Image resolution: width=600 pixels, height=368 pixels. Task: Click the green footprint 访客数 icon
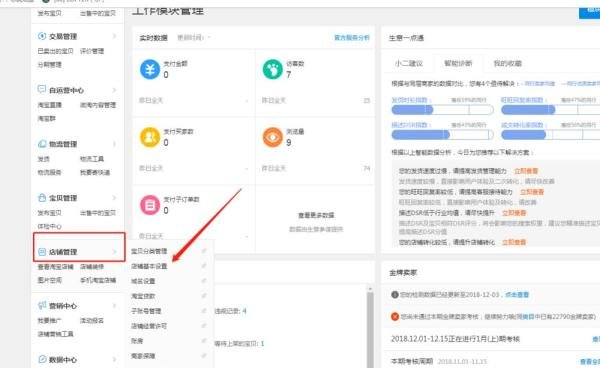click(x=272, y=69)
